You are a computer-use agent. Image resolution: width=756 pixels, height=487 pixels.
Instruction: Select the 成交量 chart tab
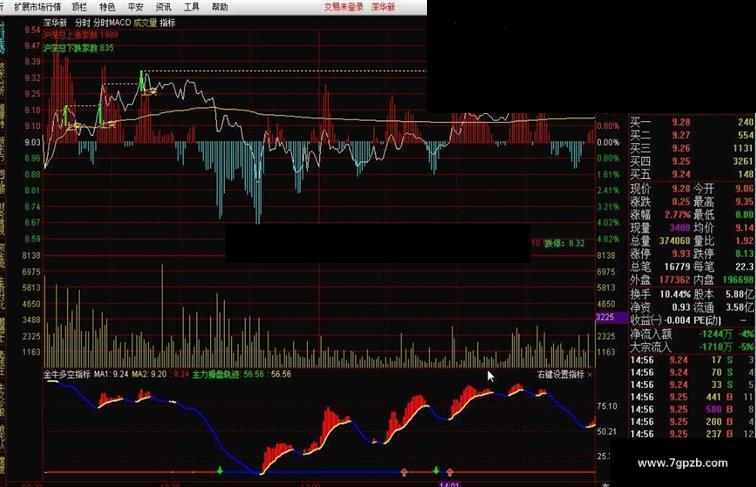pyautogui.click(x=145, y=22)
